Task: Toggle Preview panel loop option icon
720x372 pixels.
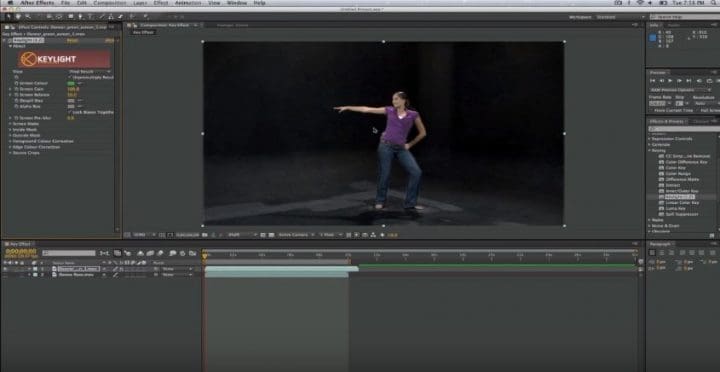Action: (x=709, y=81)
